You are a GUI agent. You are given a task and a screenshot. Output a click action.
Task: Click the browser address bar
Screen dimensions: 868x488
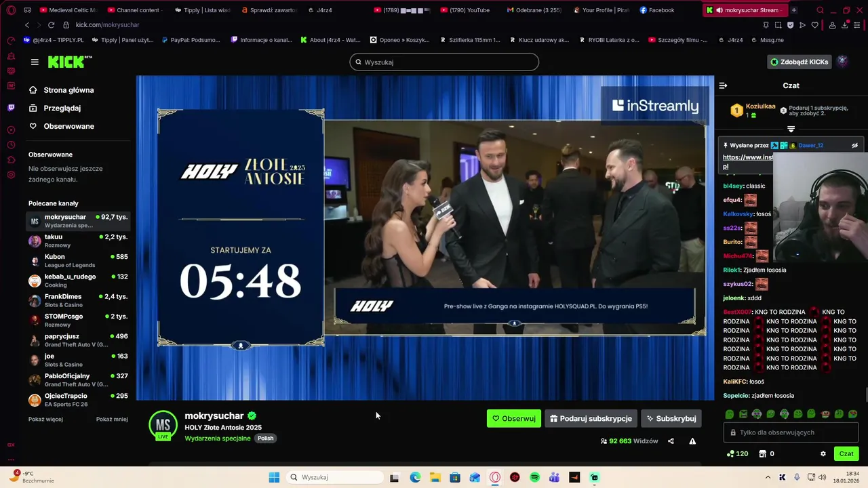tap(407, 25)
